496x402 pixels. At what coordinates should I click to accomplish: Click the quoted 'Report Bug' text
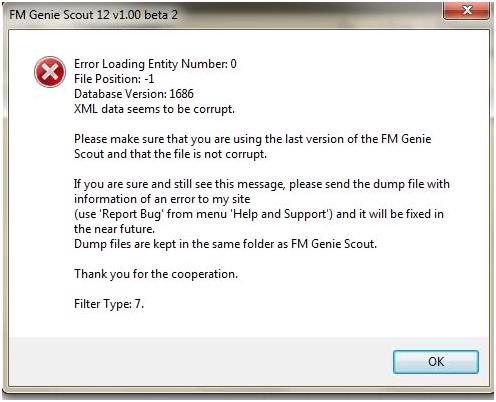tap(131, 214)
